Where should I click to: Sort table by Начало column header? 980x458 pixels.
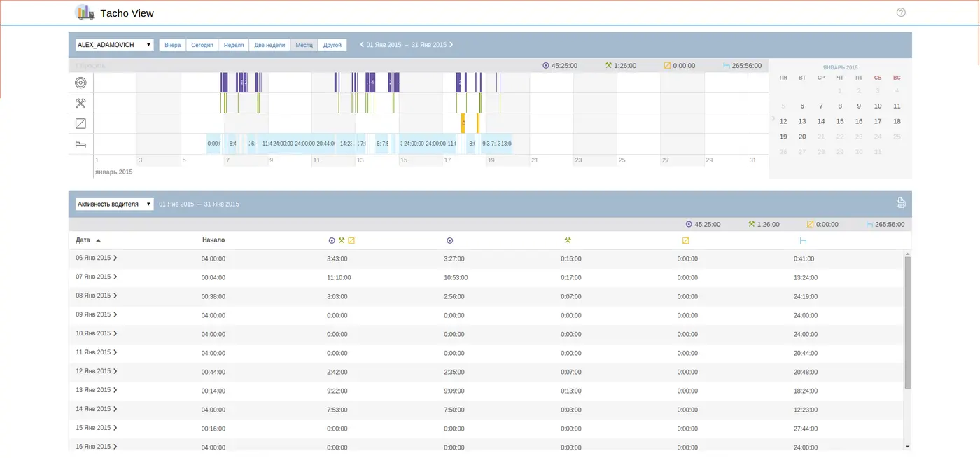(213, 240)
